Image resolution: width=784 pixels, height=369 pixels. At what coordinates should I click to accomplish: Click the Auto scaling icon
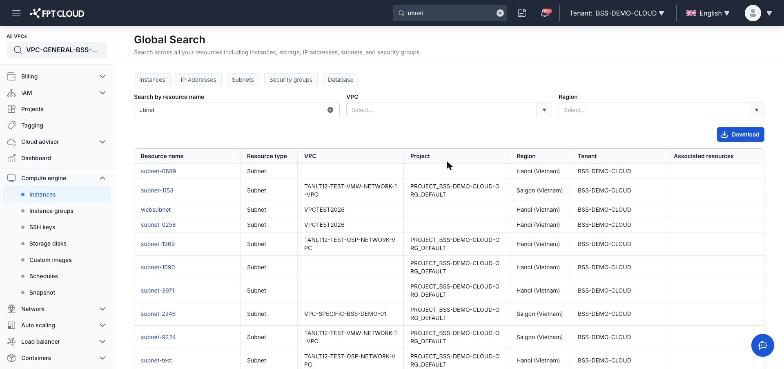[x=11, y=325]
